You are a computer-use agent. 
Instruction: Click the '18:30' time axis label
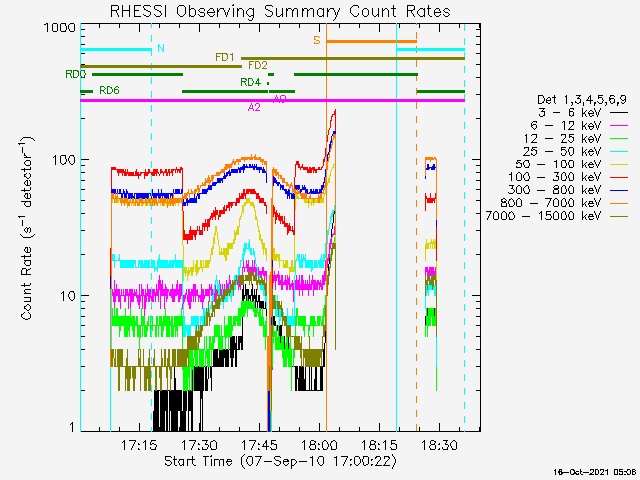point(440,444)
